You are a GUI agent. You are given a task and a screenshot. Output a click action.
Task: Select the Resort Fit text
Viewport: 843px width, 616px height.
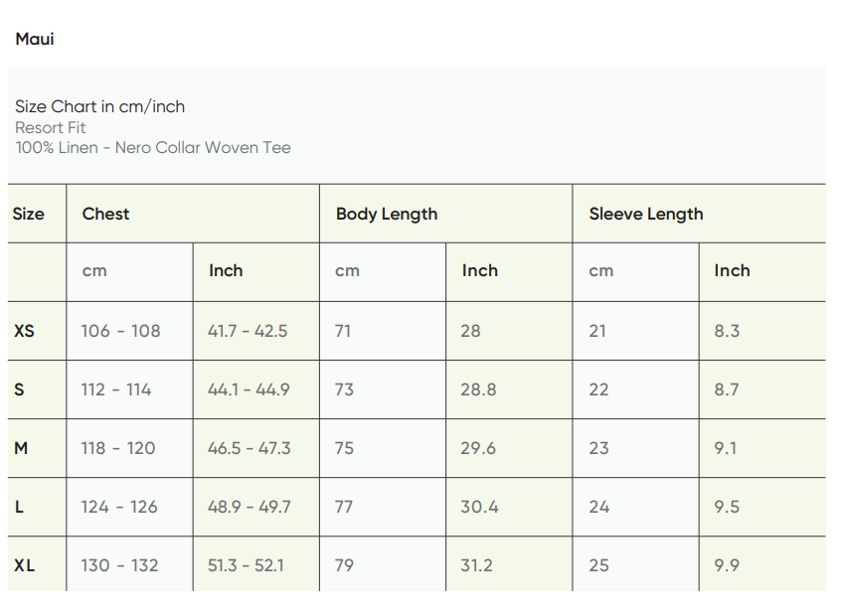click(x=51, y=127)
